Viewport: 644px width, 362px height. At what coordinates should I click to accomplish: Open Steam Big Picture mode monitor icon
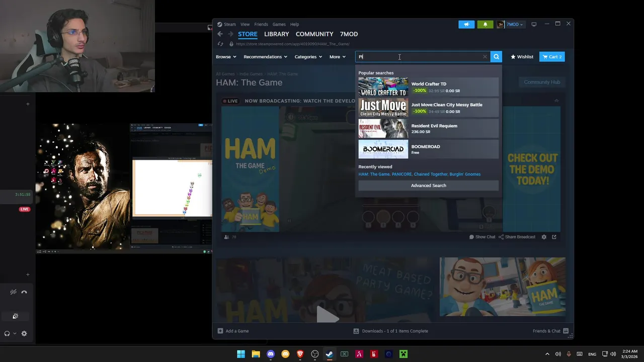[x=534, y=24]
